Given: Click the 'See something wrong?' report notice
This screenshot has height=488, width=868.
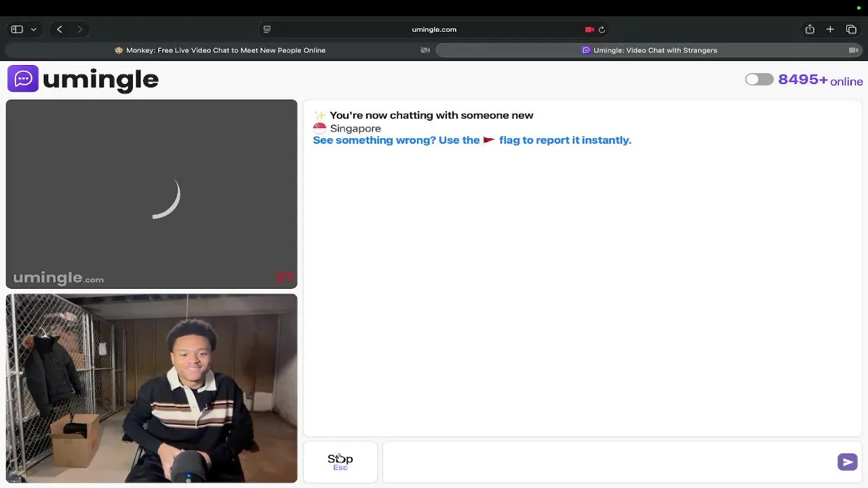Looking at the screenshot, I should pos(472,140).
